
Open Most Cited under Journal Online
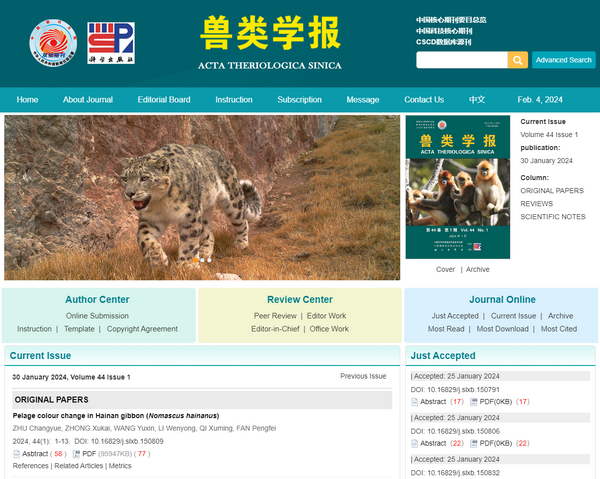[x=558, y=329]
